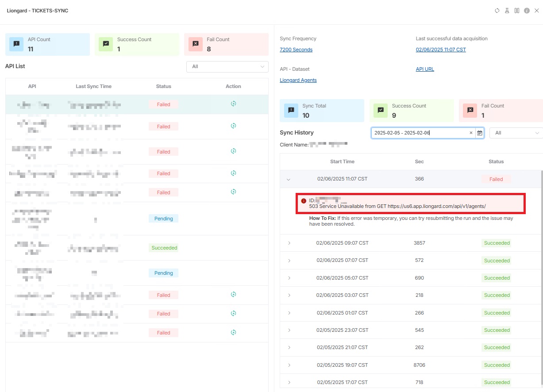Open the info icon in the header
The height and width of the screenshot is (392, 543).
[527, 11]
